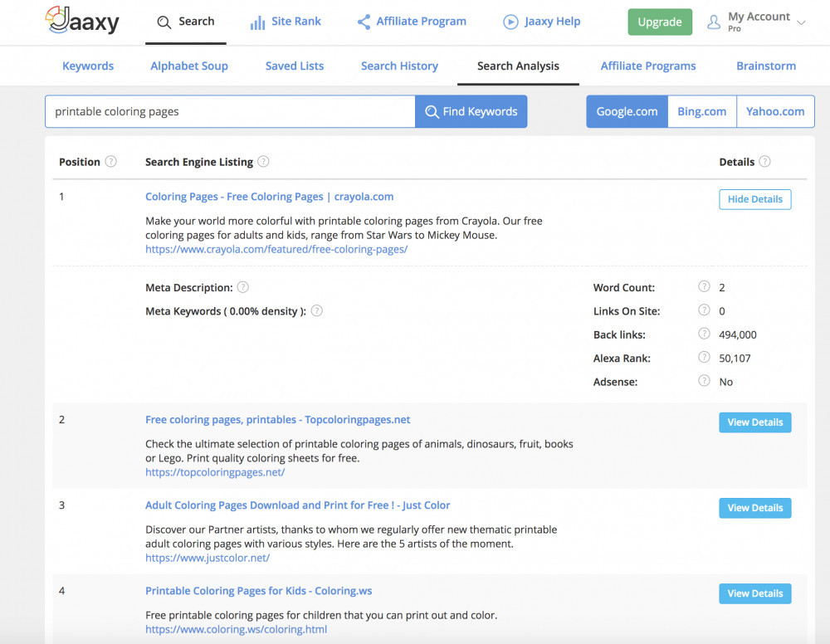Open the Search top menu item
830x644 pixels.
(x=186, y=22)
